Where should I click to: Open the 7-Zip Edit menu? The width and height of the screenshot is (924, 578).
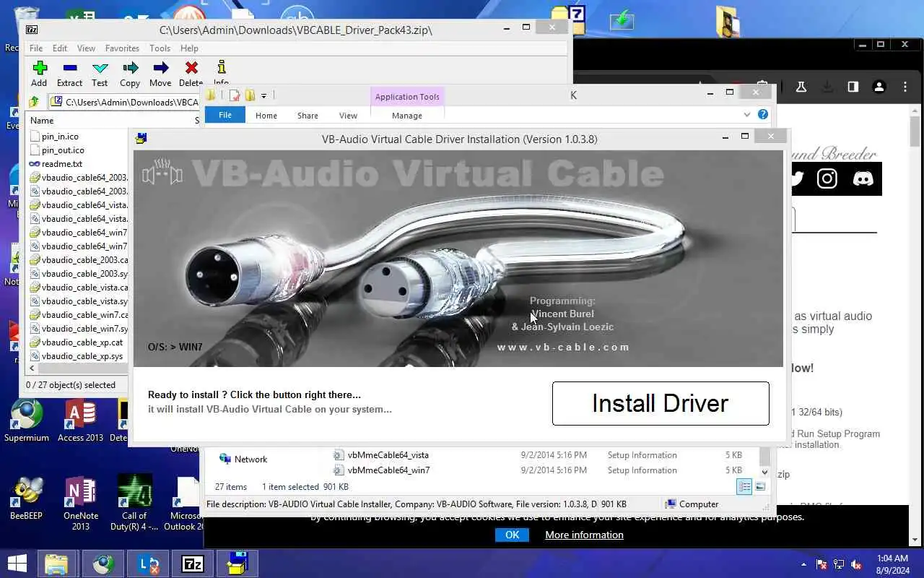point(60,48)
